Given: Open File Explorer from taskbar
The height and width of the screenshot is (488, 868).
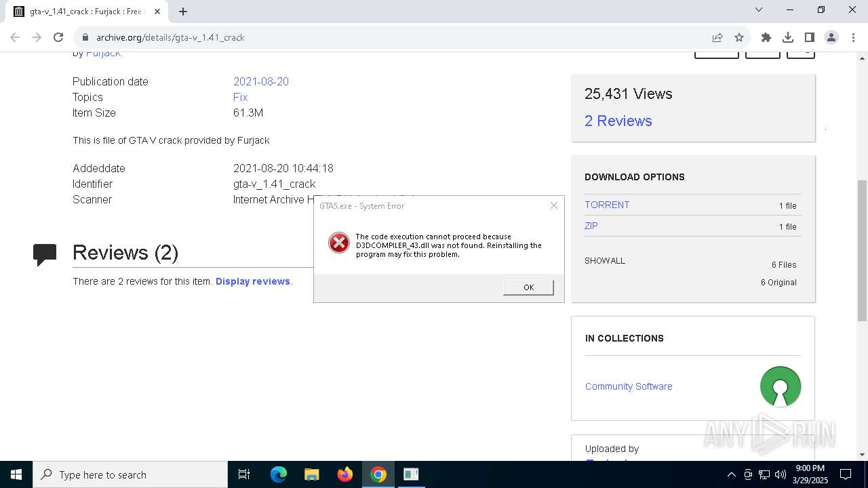Looking at the screenshot, I should click(x=312, y=474).
